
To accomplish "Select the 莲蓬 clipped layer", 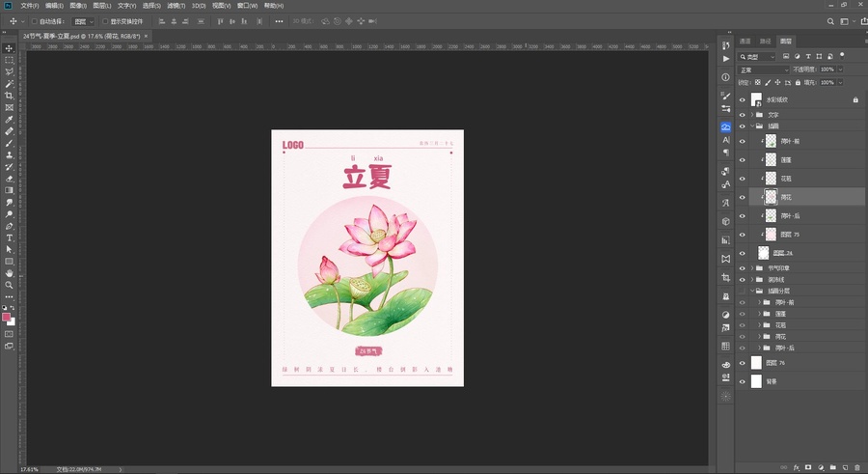I will pos(806,160).
